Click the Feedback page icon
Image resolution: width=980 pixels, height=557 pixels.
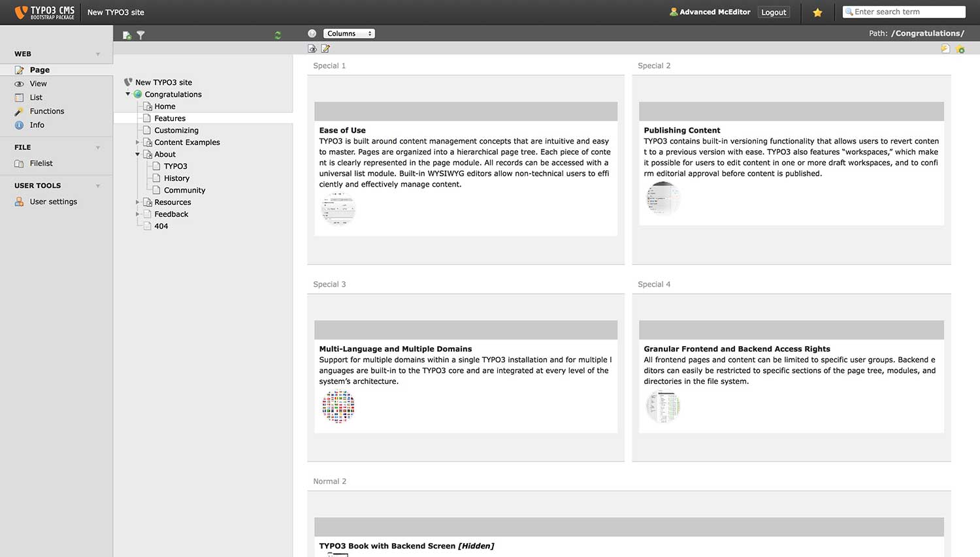coord(148,214)
